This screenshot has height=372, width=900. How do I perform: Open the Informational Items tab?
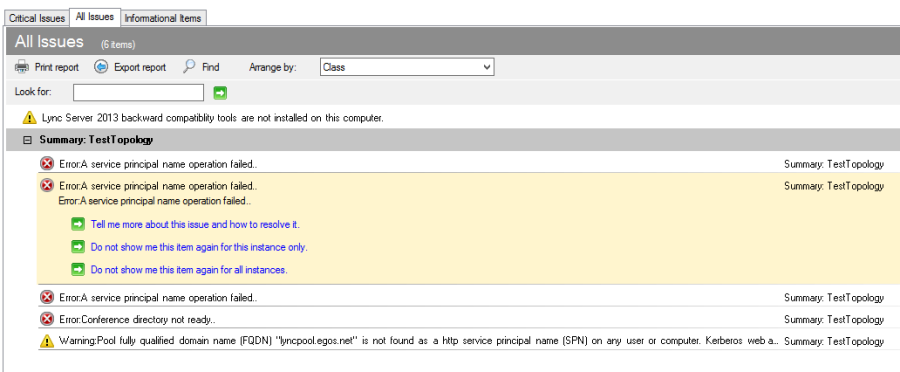click(163, 18)
